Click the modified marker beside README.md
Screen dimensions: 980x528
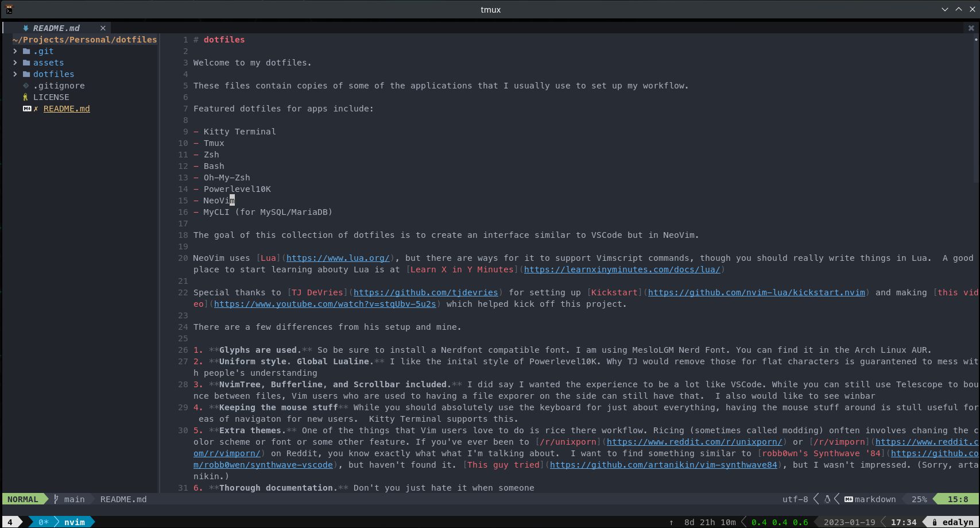36,109
